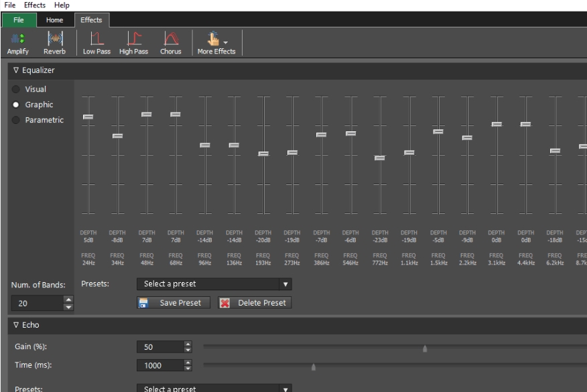587x392 pixels.
Task: Click the 6.2kHz band slider handle
Action: pyautogui.click(x=556, y=151)
